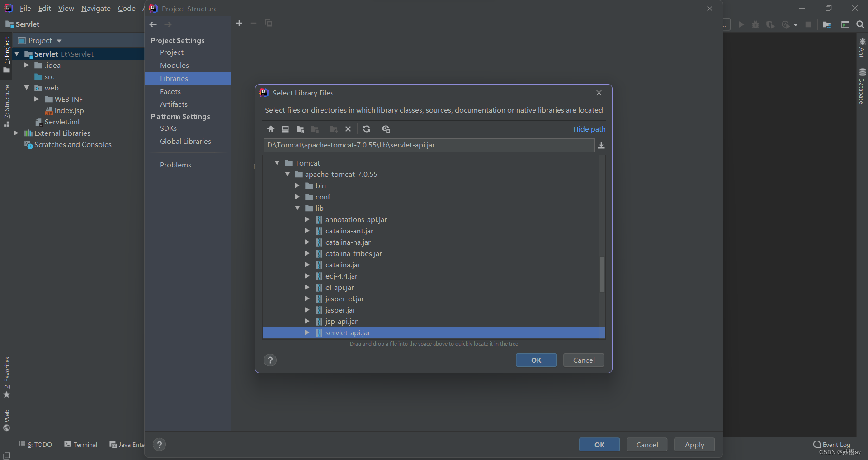Viewport: 868px width, 460px height.
Task: Collapse the lib folder
Action: click(x=297, y=208)
